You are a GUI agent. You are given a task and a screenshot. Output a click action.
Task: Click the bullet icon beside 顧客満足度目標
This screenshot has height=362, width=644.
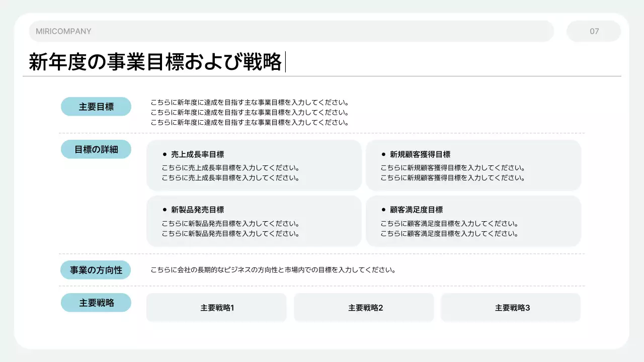pos(383,210)
